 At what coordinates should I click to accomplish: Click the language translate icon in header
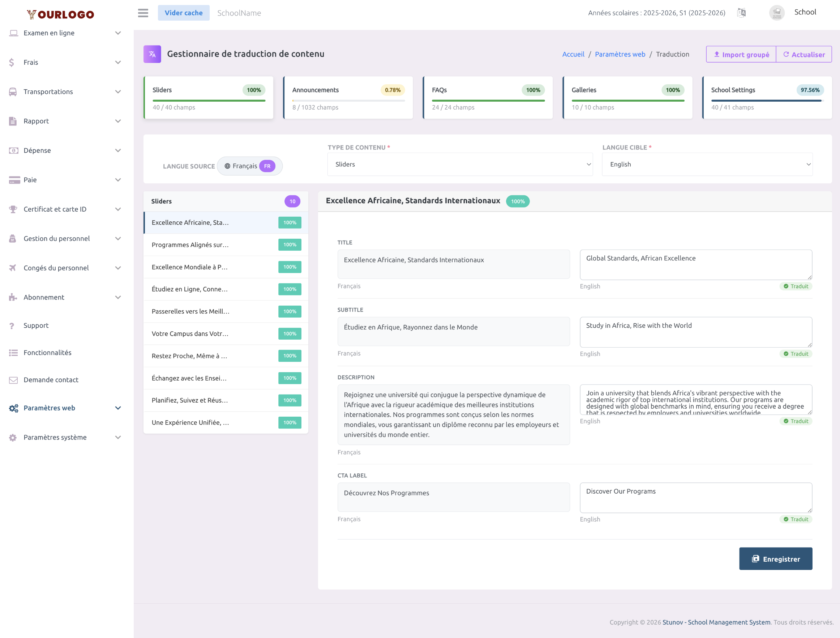click(x=741, y=13)
